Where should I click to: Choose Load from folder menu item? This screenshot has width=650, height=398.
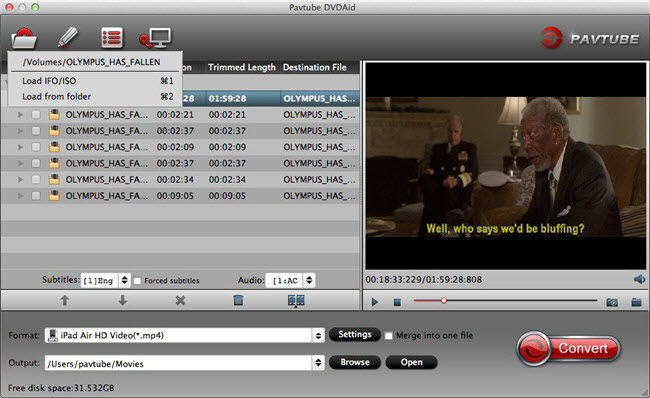pyautogui.click(x=95, y=96)
